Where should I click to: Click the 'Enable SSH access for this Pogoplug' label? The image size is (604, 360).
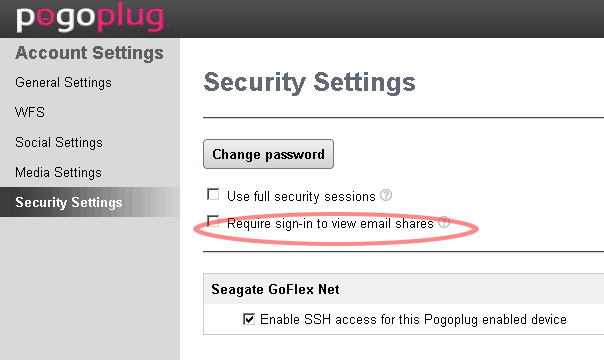click(x=413, y=320)
